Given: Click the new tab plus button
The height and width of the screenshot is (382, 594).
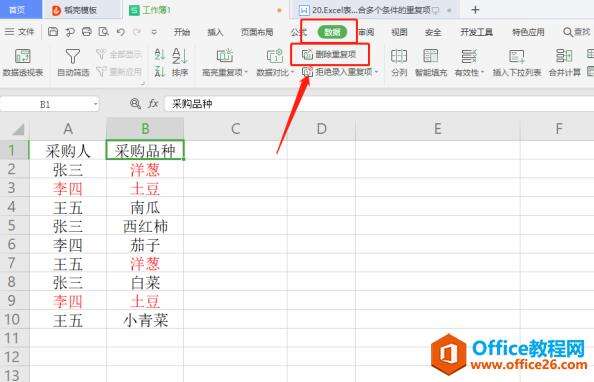Looking at the screenshot, I should (475, 10).
